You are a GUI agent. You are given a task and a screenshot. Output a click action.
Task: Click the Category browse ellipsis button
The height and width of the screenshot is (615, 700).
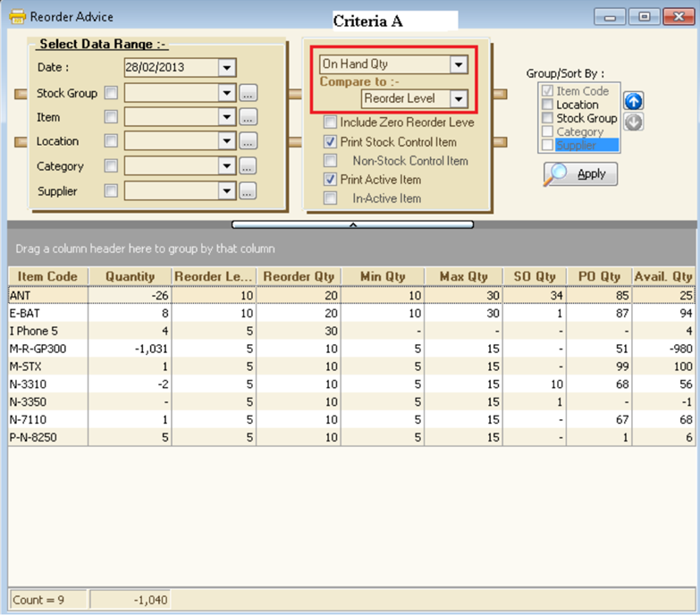point(248,166)
